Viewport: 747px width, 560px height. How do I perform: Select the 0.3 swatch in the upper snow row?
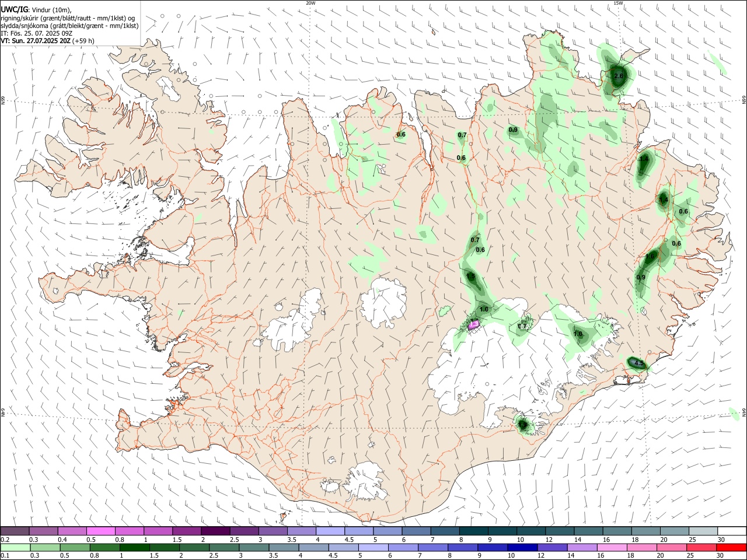click(44, 531)
